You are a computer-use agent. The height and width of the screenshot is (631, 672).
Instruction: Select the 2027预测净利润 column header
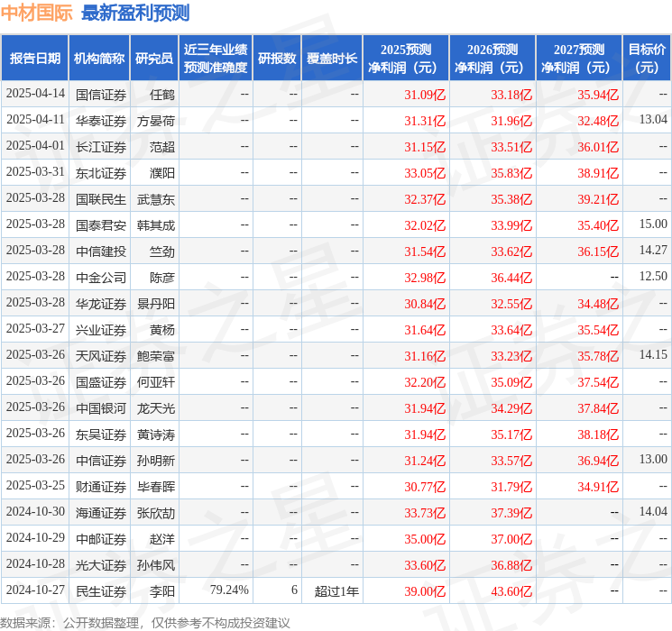click(x=579, y=58)
